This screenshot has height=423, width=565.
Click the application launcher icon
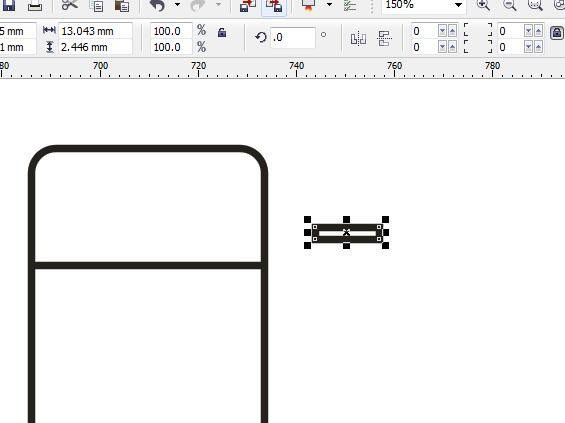click(x=308, y=5)
